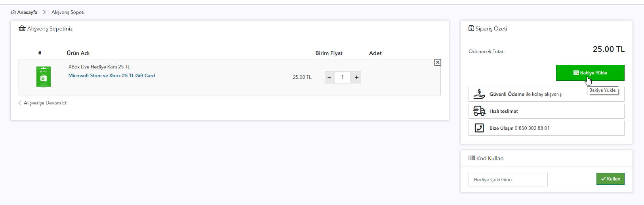Image resolution: width=644 pixels, height=205 pixels.
Task: Click Alışverişe Devam Et link
Action: [x=45, y=103]
